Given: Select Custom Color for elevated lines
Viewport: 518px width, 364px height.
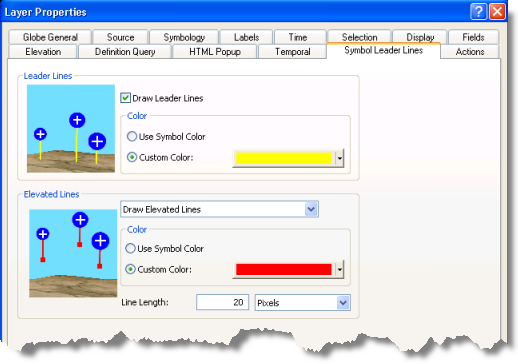Looking at the screenshot, I should [x=158, y=269].
